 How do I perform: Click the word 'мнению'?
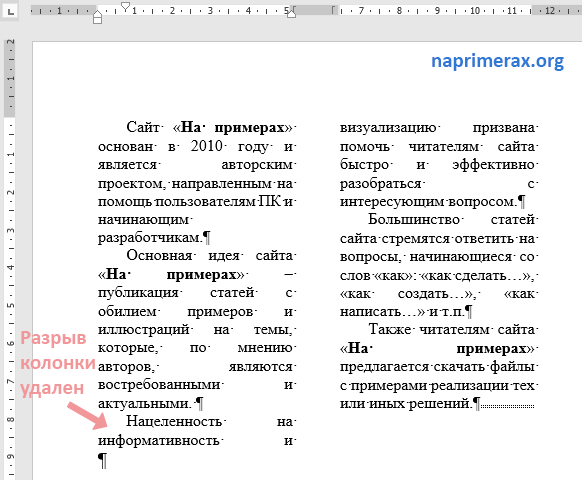pos(265,348)
